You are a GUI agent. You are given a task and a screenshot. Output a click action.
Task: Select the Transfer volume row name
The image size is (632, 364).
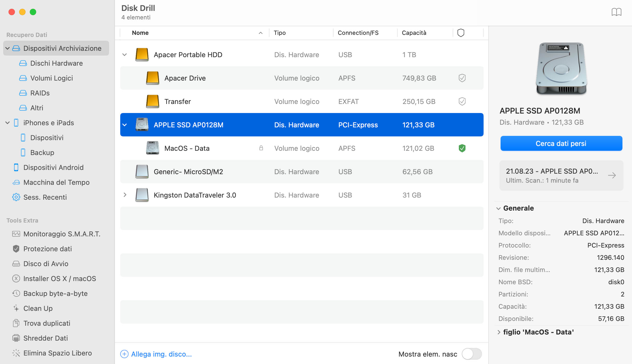pyautogui.click(x=177, y=101)
